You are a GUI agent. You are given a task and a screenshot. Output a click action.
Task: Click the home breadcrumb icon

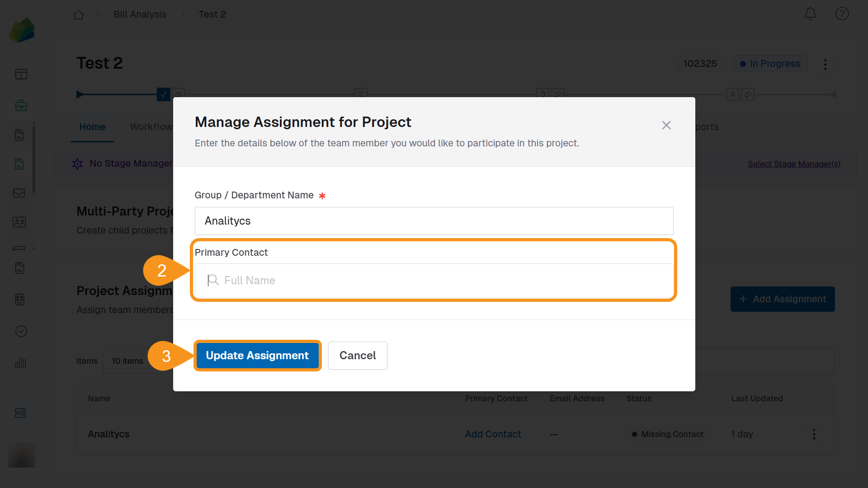pos(78,14)
